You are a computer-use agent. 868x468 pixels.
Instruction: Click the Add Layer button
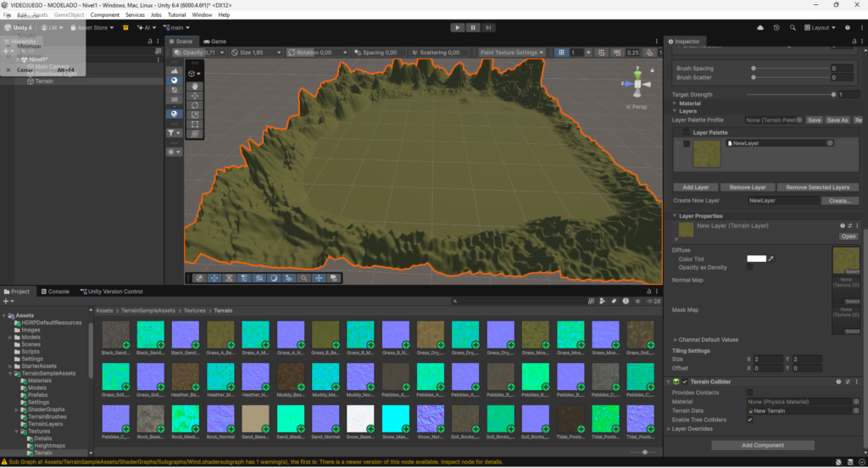click(695, 187)
